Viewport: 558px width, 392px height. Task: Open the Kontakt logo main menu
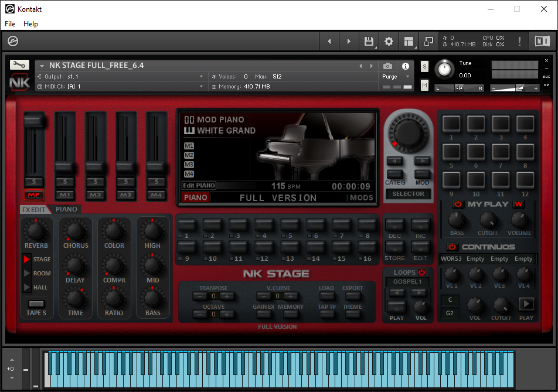[x=13, y=41]
